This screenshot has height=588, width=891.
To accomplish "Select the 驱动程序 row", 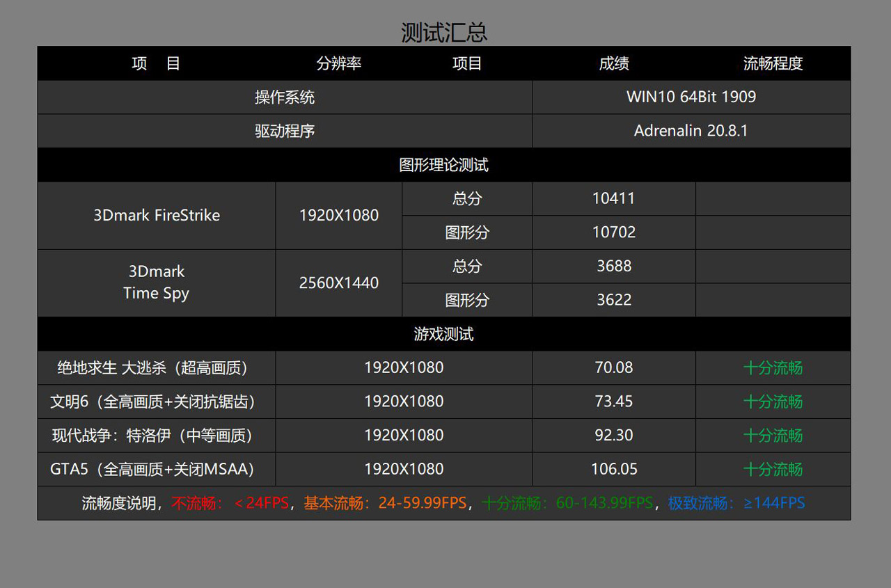I will coord(284,131).
